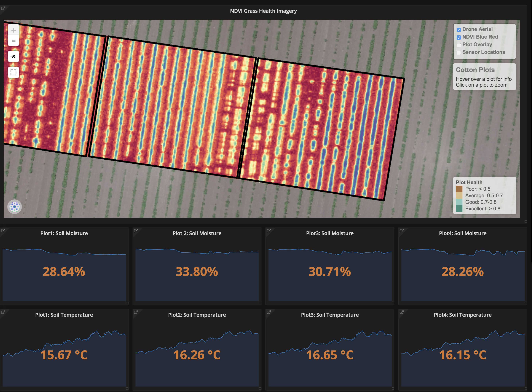Toggle fullscreen map view
This screenshot has height=392, width=532.
[x=13, y=72]
